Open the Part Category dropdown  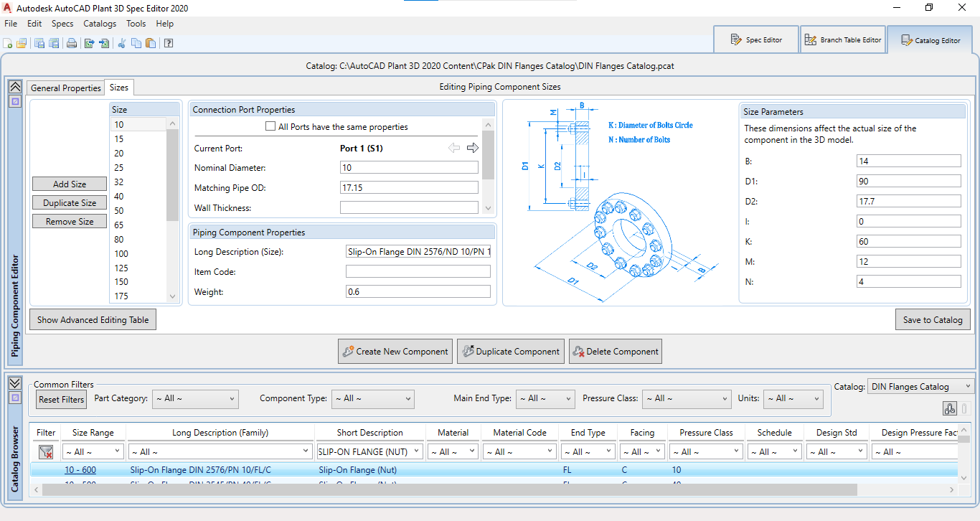tap(194, 398)
